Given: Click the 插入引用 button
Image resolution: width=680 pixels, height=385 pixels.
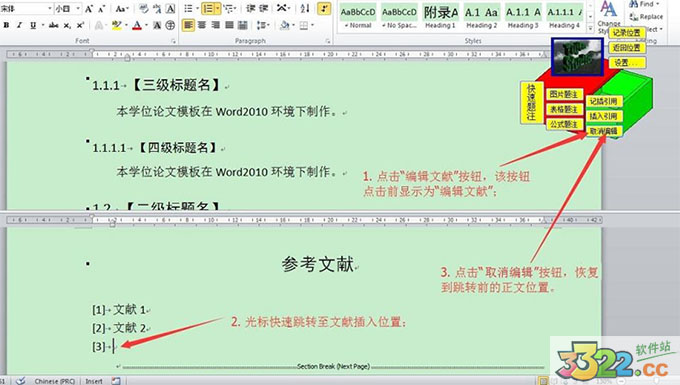Looking at the screenshot, I should pos(603,116).
